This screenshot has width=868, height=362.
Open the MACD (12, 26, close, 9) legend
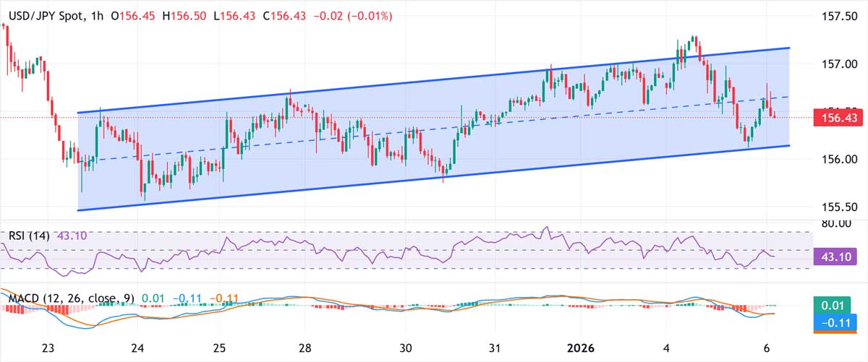(71, 298)
